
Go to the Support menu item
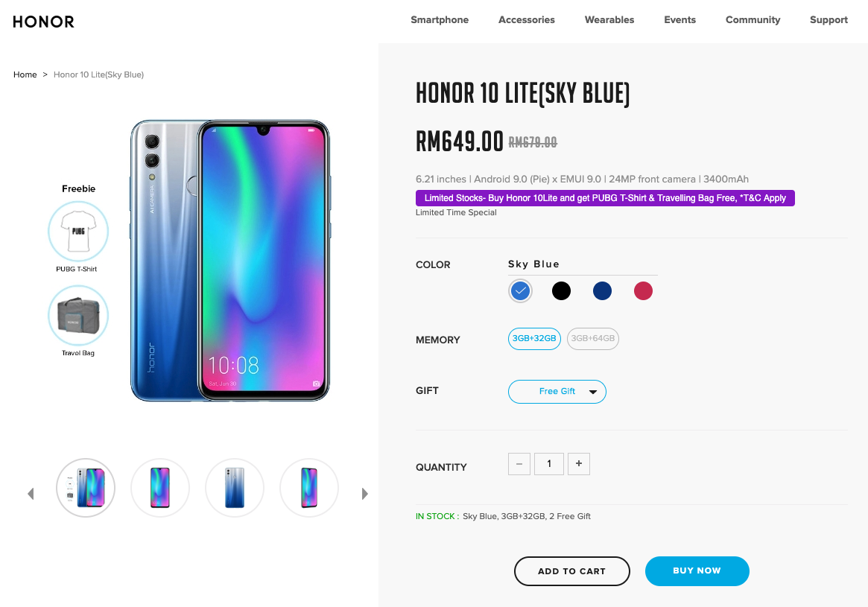click(x=829, y=20)
